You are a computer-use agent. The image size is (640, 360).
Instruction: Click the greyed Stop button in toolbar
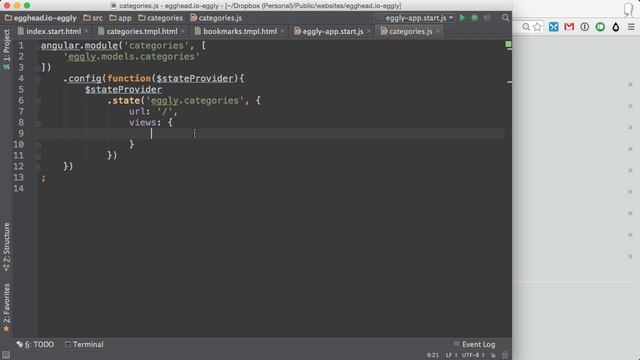(487, 18)
